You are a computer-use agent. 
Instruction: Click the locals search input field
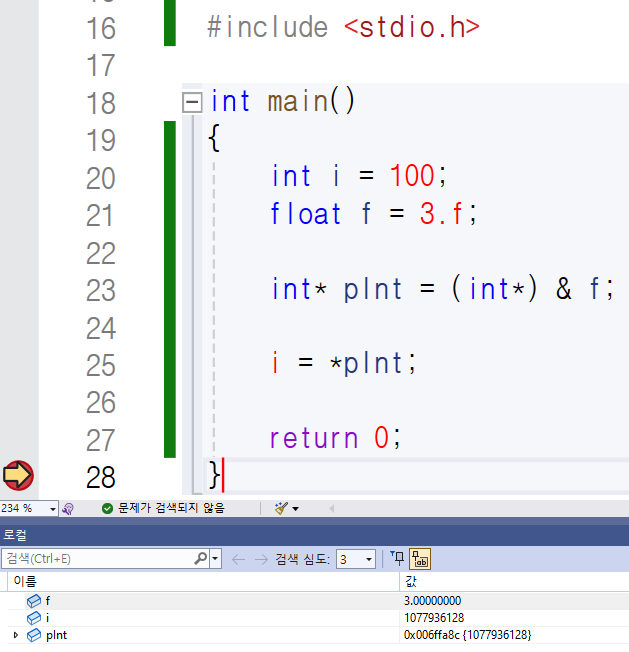(98, 558)
